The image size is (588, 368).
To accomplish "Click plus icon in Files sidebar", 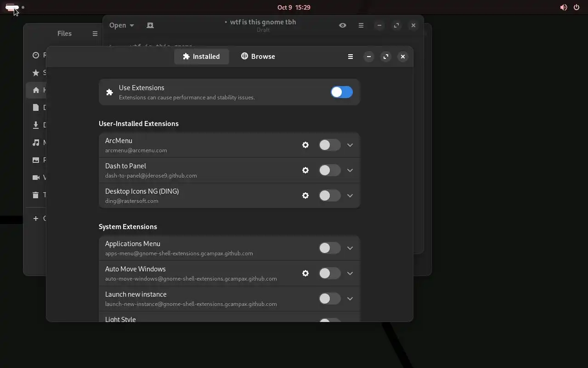I will (36, 218).
